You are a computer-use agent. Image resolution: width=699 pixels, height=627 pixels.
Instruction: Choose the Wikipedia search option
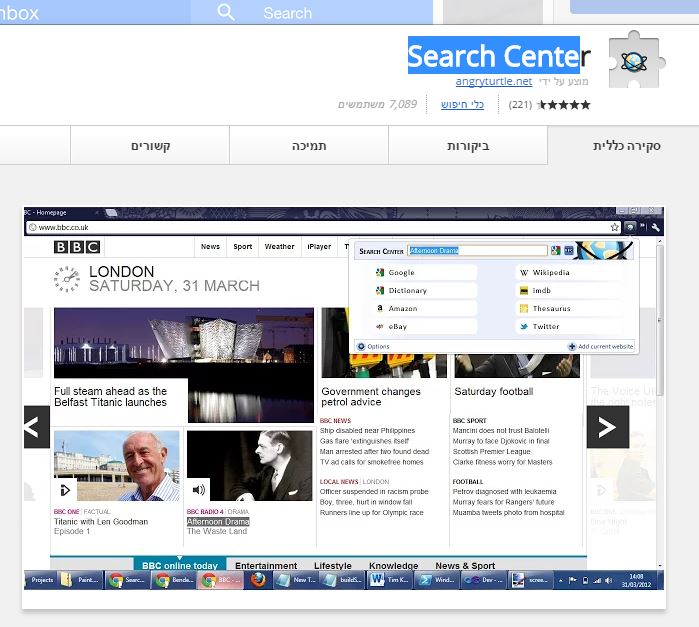point(569,272)
